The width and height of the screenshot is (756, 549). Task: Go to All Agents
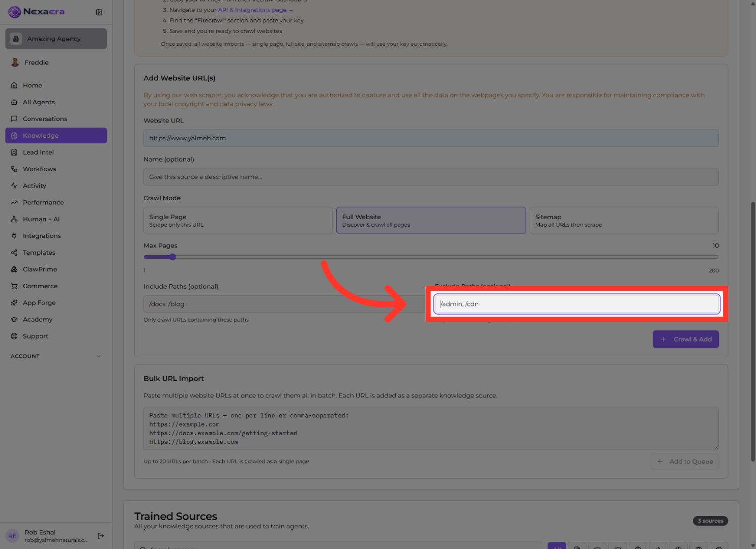click(x=56, y=102)
